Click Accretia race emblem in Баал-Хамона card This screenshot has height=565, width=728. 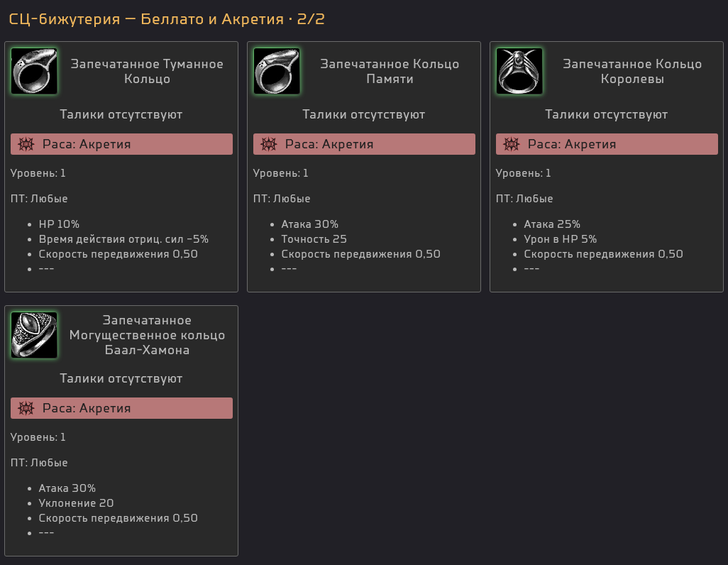click(26, 408)
